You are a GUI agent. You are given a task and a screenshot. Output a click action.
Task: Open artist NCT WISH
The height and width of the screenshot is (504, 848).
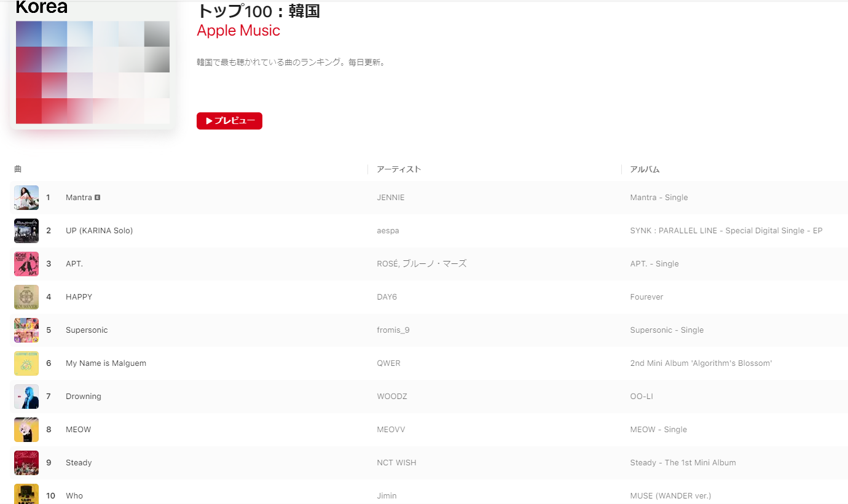coord(396,463)
